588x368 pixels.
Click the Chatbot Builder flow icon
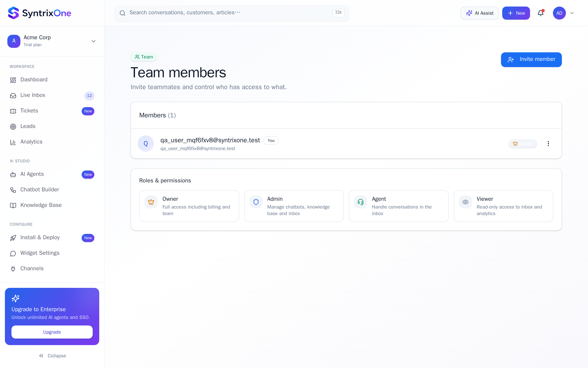(x=13, y=190)
